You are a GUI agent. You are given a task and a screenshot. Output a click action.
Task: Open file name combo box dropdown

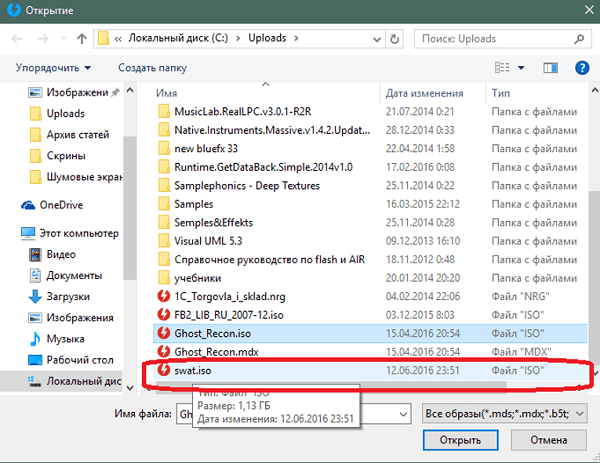403,414
